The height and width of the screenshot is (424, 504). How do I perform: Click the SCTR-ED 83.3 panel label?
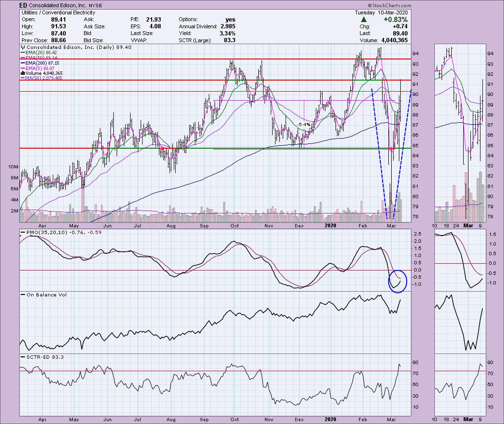tap(45, 357)
